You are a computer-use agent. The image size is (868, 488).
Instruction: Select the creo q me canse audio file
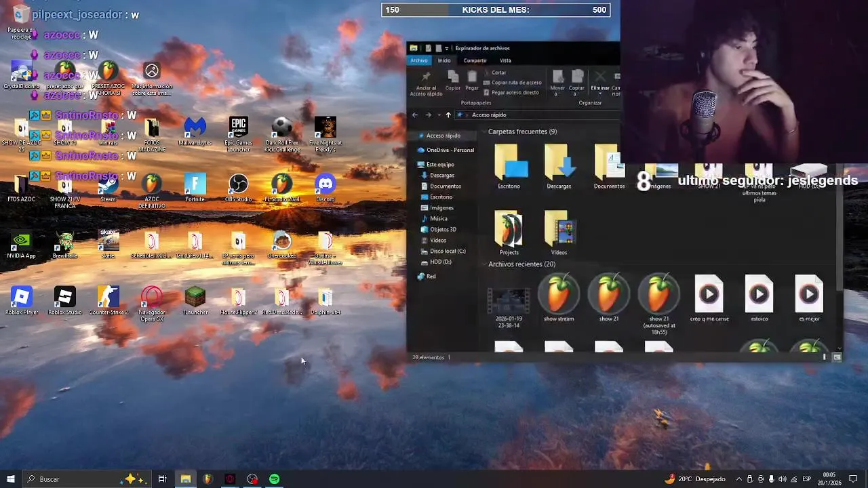pyautogui.click(x=709, y=299)
